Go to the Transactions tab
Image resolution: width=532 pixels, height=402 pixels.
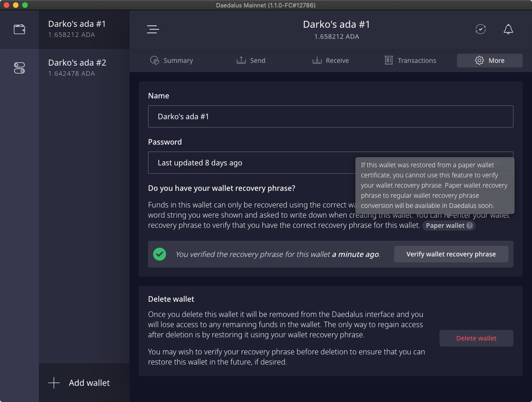coord(410,61)
